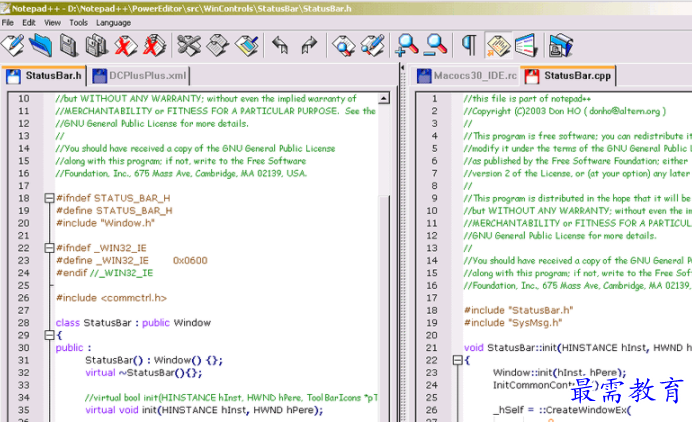This screenshot has width=692, height=422.
Task: Click the small arrow atop the pane splitter
Action: coord(402,68)
